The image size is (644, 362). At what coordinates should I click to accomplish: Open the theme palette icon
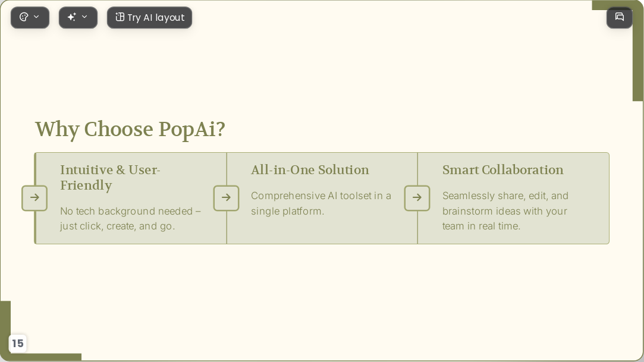pyautogui.click(x=24, y=17)
